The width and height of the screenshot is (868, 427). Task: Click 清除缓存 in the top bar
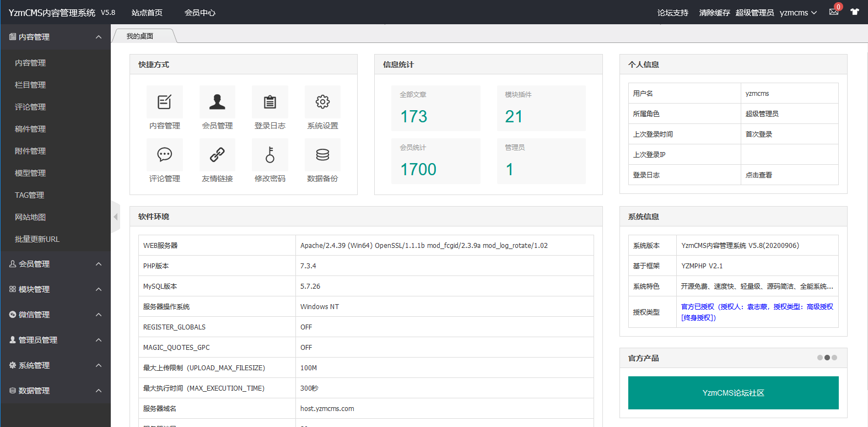coord(714,13)
